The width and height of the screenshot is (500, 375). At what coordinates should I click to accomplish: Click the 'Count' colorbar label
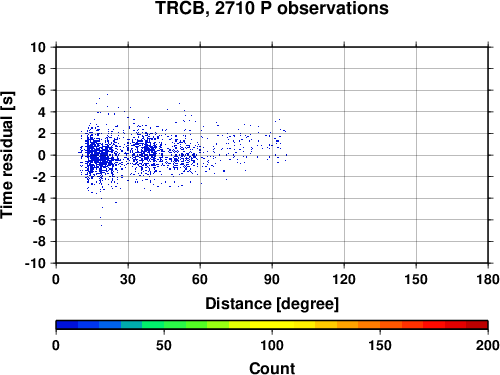[272, 368]
